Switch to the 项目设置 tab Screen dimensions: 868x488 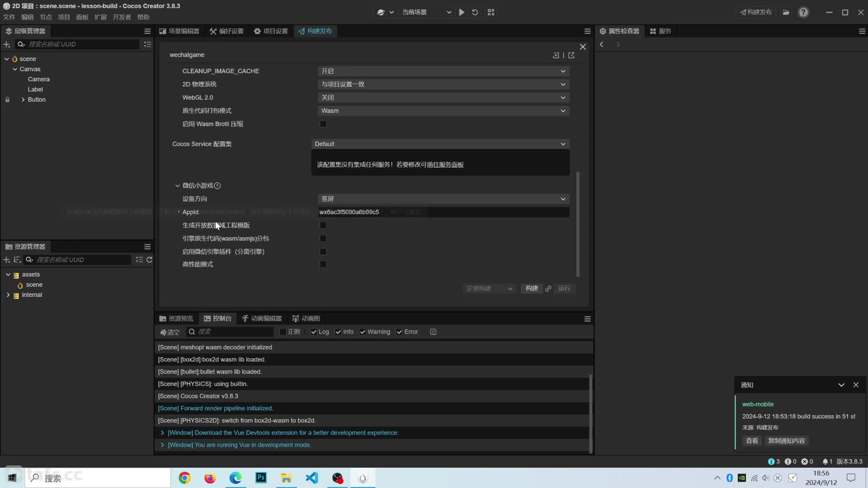tap(271, 31)
